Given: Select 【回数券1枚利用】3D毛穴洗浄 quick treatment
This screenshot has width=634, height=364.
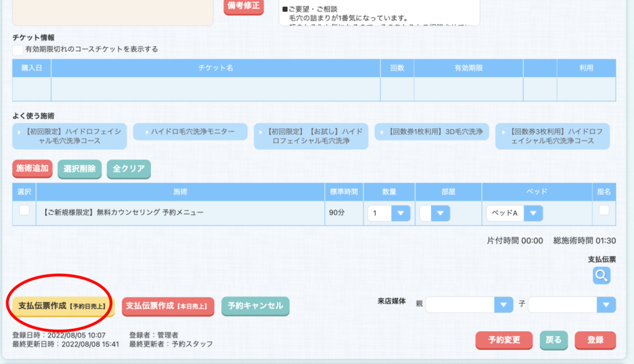Looking at the screenshot, I should (x=432, y=132).
